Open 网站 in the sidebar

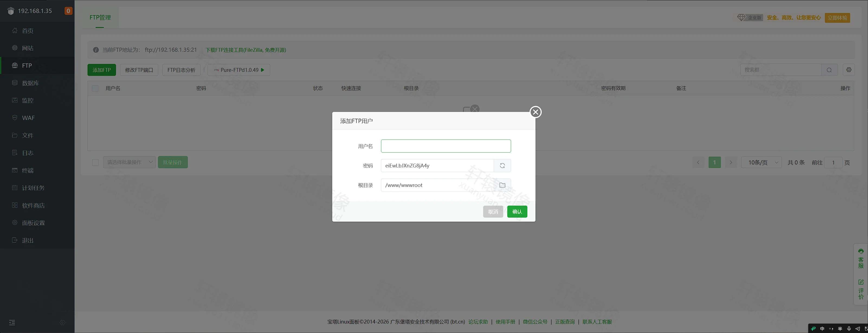tap(37, 48)
